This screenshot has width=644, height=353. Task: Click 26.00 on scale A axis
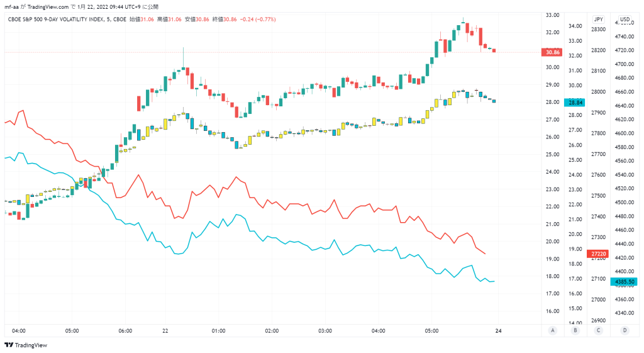tap(552, 137)
